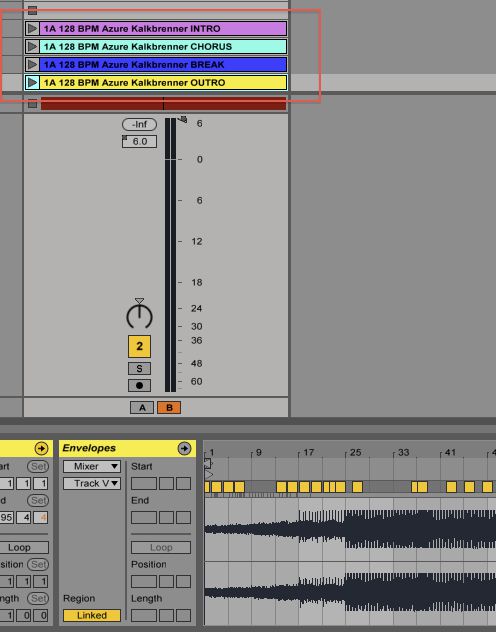Click the Loop button in the sample panel
Image resolution: width=496 pixels, height=632 pixels.
[x=24, y=547]
